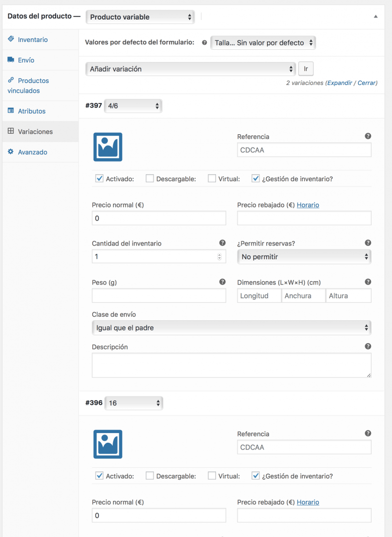This screenshot has height=537, width=392.
Task: Uncheck Activado for variation #397
Action: (x=99, y=178)
